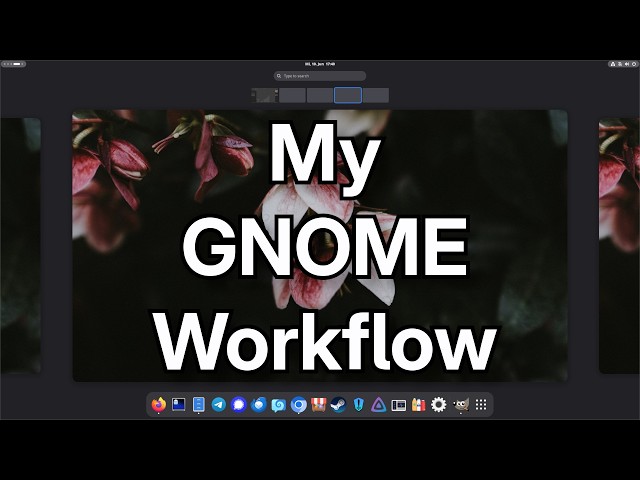Viewport: 640px width, 480px height.
Task: Select the last empty workspace thumbnail
Action: (x=376, y=95)
